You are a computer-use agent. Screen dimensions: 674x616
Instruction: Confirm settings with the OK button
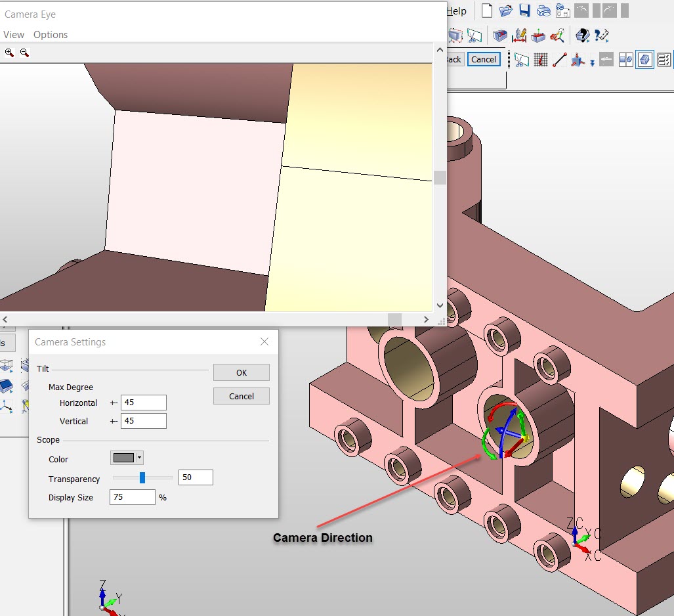coord(241,372)
